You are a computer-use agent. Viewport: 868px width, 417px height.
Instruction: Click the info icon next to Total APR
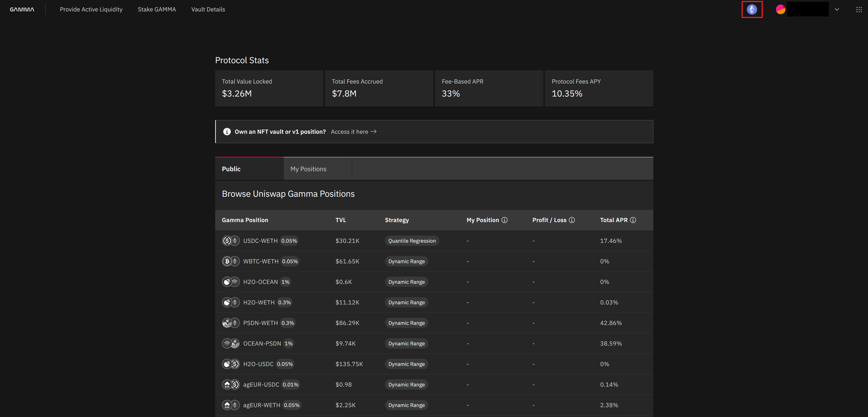[x=633, y=220]
